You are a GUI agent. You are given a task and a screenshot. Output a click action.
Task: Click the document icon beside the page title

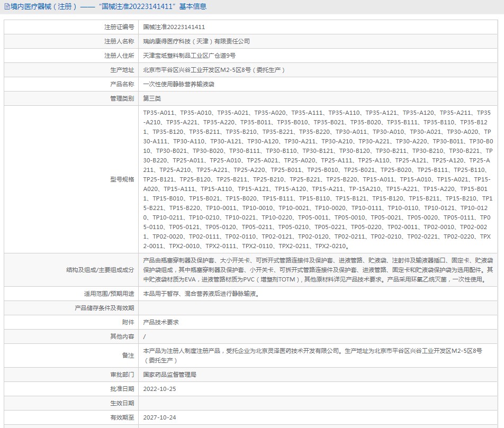[7, 7]
